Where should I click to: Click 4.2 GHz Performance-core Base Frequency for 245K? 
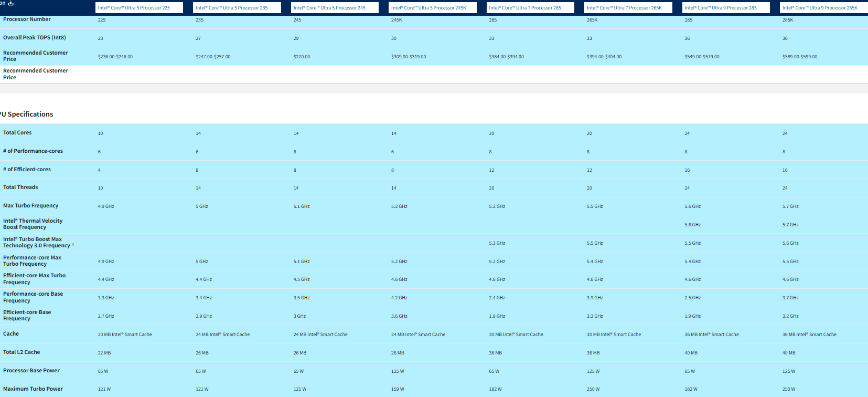coord(399,298)
